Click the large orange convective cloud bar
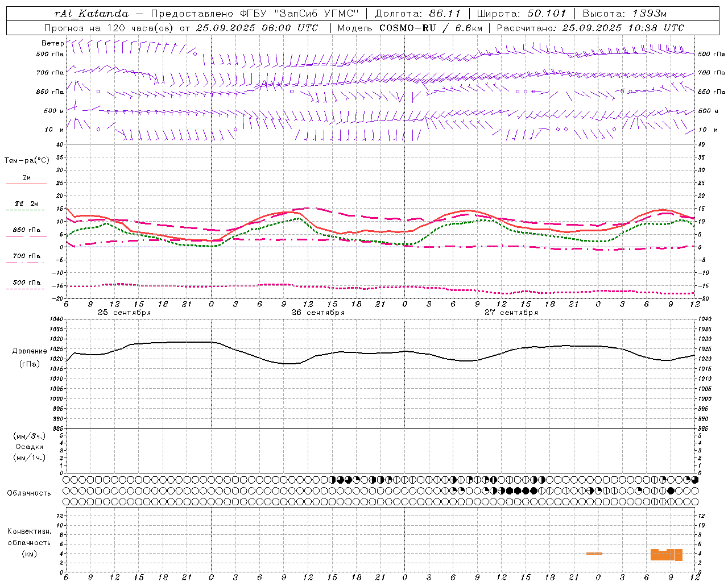728x582 pixels. (x=666, y=555)
